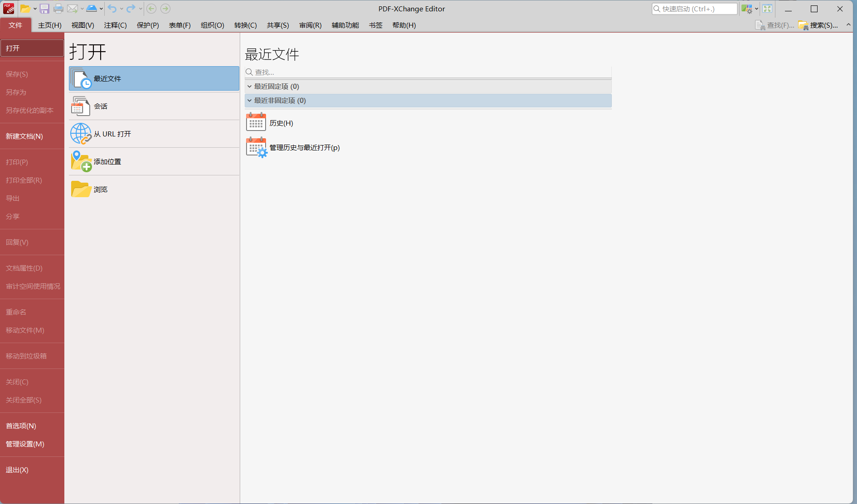Select the 从 URL 打开 globe icon
The height and width of the screenshot is (504, 857).
coord(81,134)
